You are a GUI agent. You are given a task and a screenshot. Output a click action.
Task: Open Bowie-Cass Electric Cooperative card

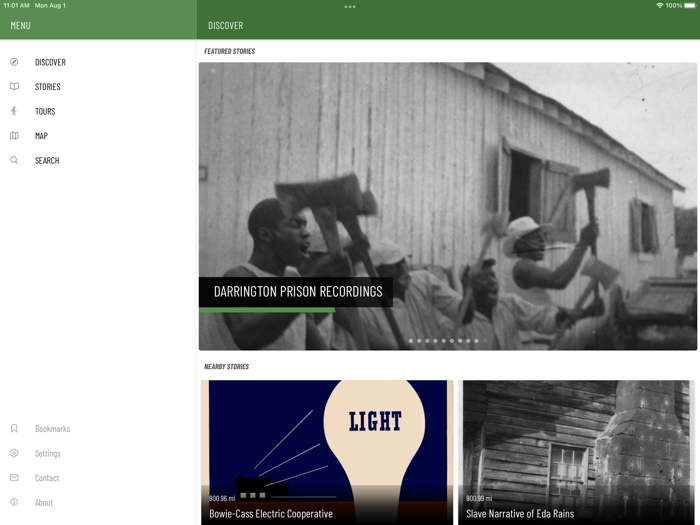point(327,452)
